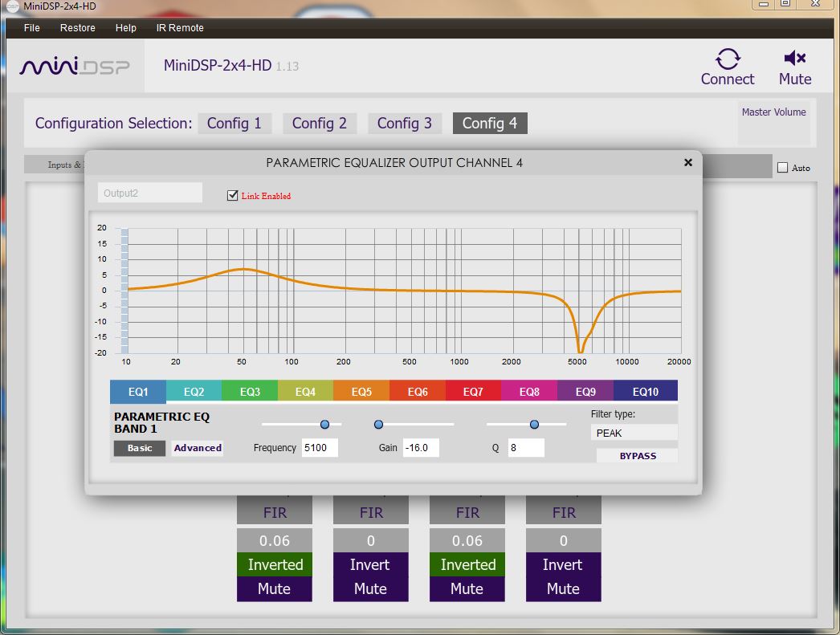The width and height of the screenshot is (840, 635).
Task: Switch to the EQ9 band tab
Action: point(585,392)
